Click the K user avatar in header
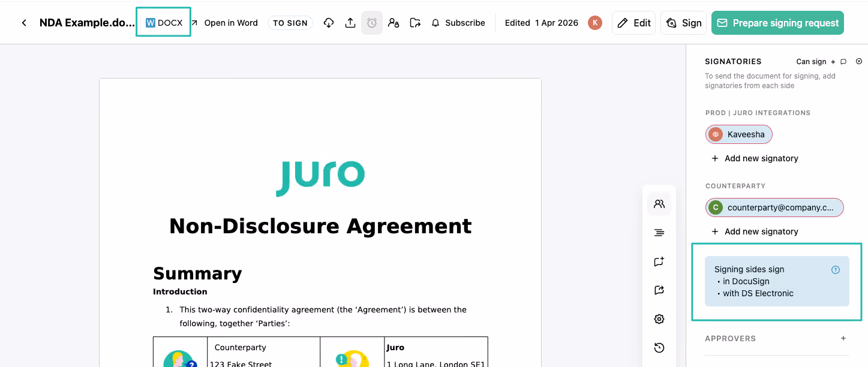 click(595, 23)
